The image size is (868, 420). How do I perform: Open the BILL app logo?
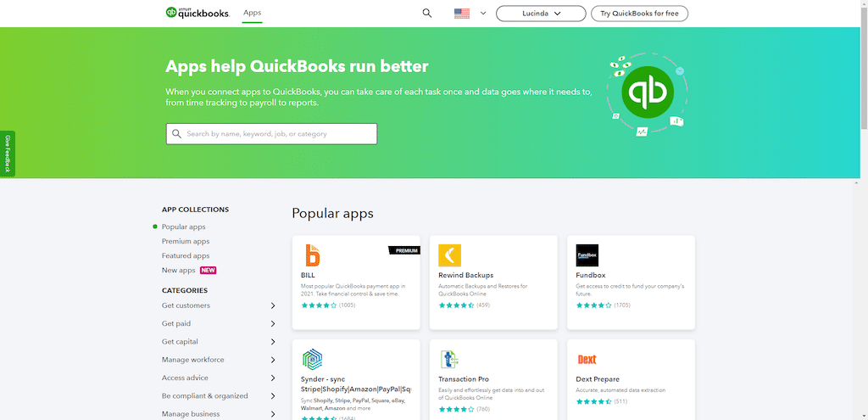[313, 255]
